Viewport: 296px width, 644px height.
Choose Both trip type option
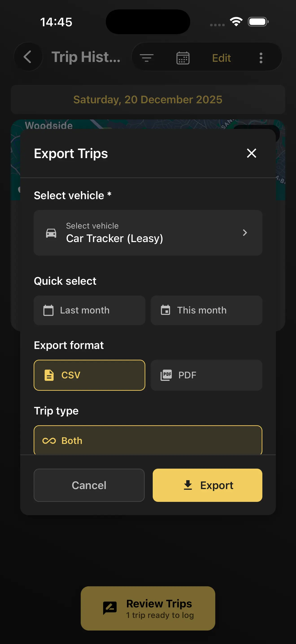[148, 440]
